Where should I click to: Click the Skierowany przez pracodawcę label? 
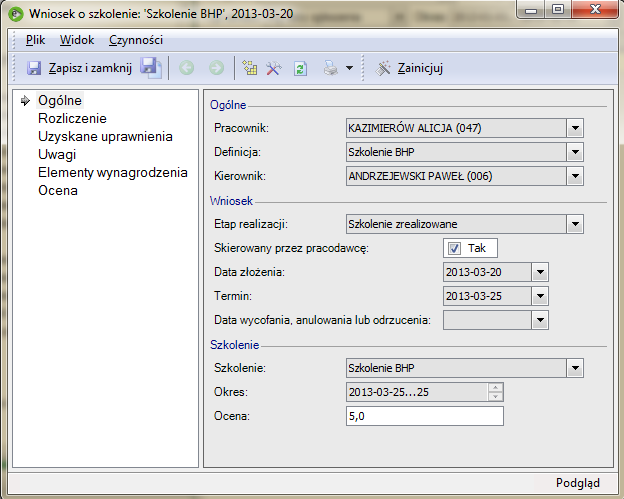point(291,248)
